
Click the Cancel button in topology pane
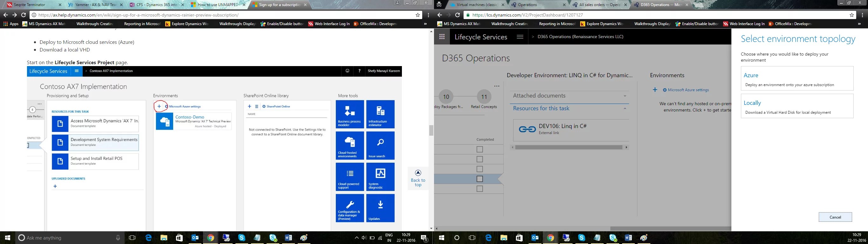click(835, 217)
